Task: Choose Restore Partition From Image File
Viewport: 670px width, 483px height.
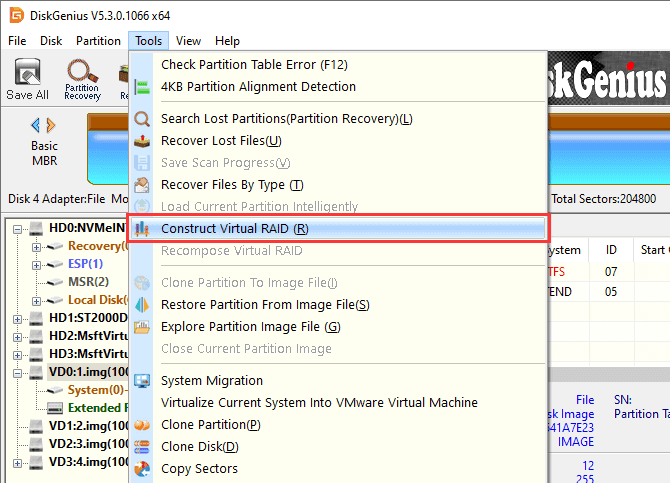Action: 338,305
